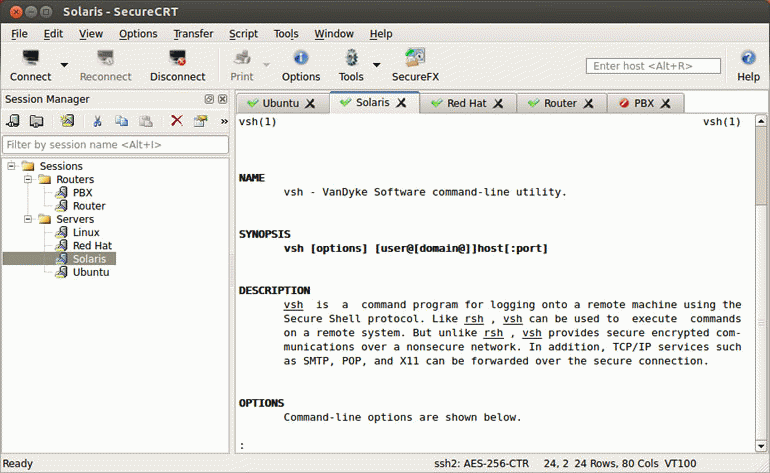The image size is (770, 473).
Task: Open the Options menu
Action: tap(138, 34)
